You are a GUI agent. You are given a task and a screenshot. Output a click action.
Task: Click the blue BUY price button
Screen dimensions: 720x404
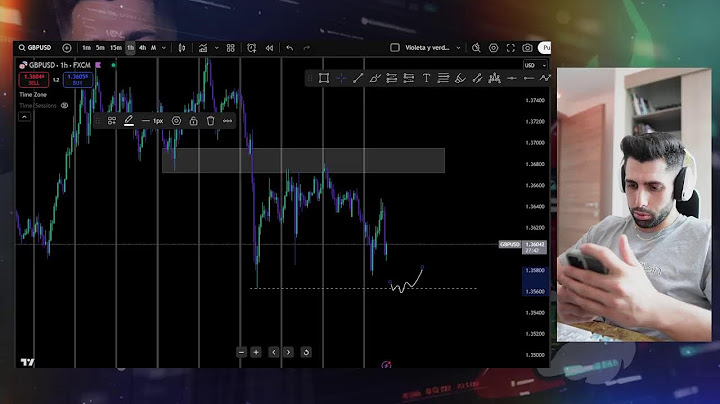coord(78,80)
